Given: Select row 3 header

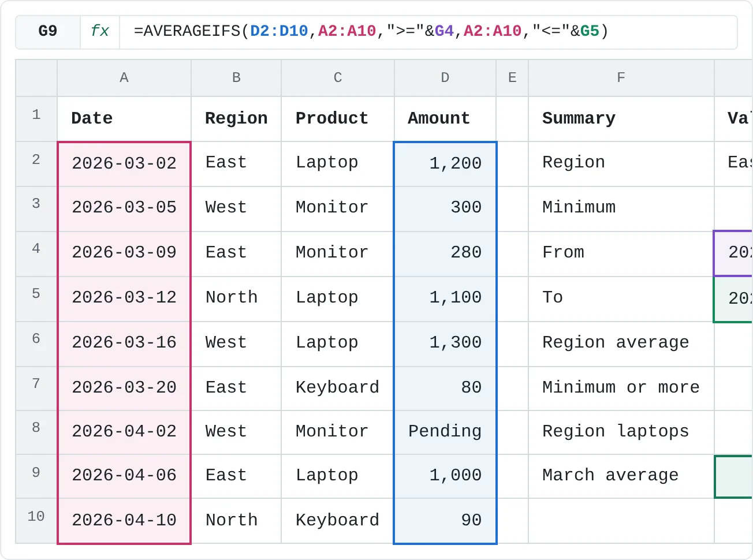Looking at the screenshot, I should pos(36,209).
